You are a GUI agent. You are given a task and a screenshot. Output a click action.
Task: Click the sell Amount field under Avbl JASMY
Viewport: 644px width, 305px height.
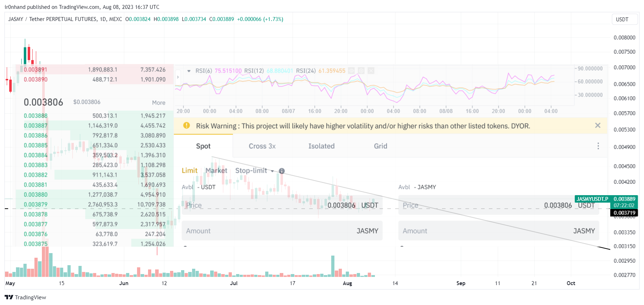click(x=499, y=231)
